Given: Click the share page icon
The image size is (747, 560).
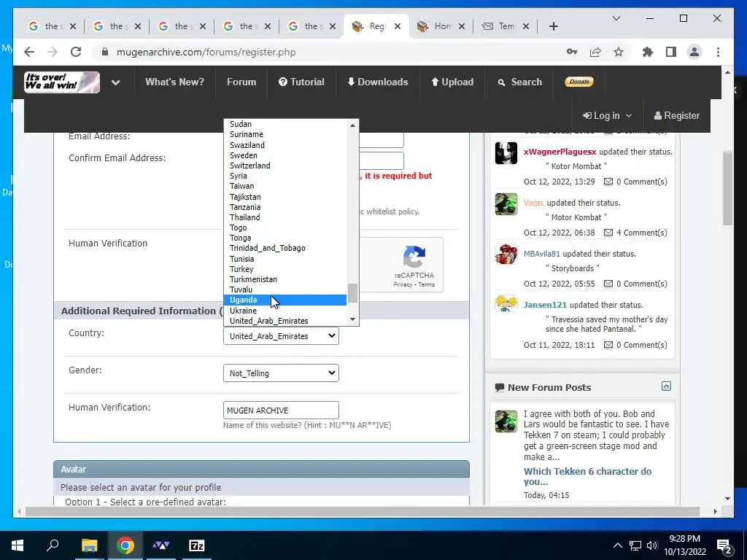Looking at the screenshot, I should (x=595, y=52).
